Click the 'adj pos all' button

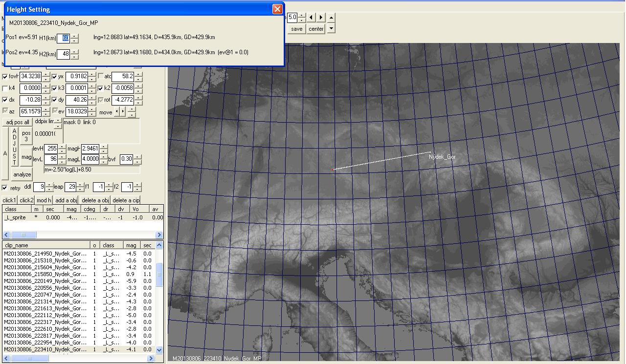pos(17,122)
